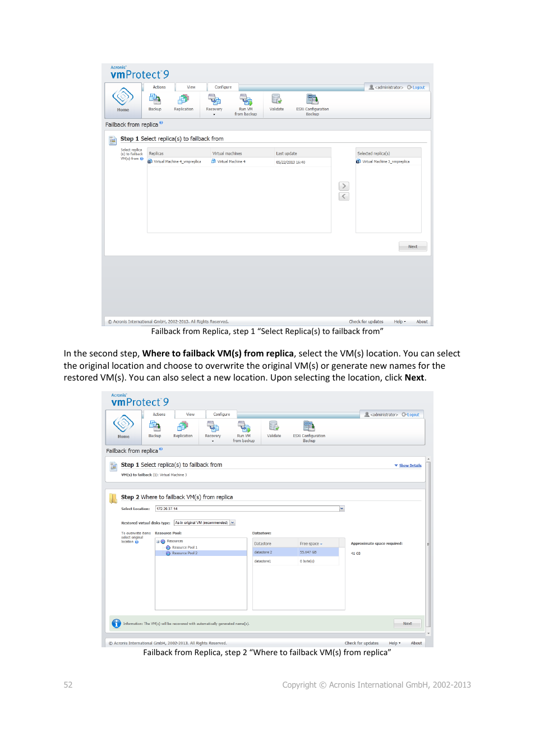Click Replication icon in top screenshot toolbar
Image resolution: width=535 pixels, height=756 pixels.
tap(183, 101)
